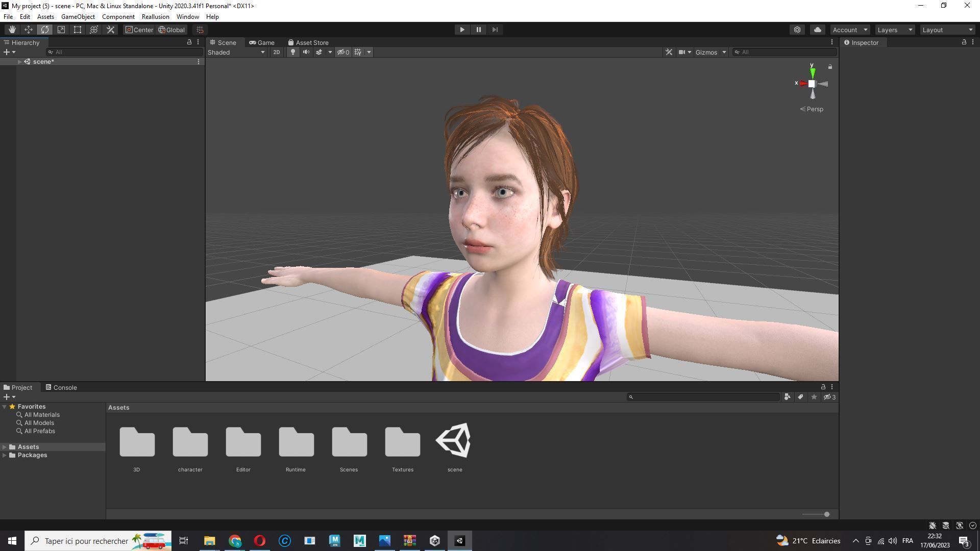Screen dimensions: 980x551
Task: Select the Move tool
Action: pyautogui.click(x=29, y=30)
